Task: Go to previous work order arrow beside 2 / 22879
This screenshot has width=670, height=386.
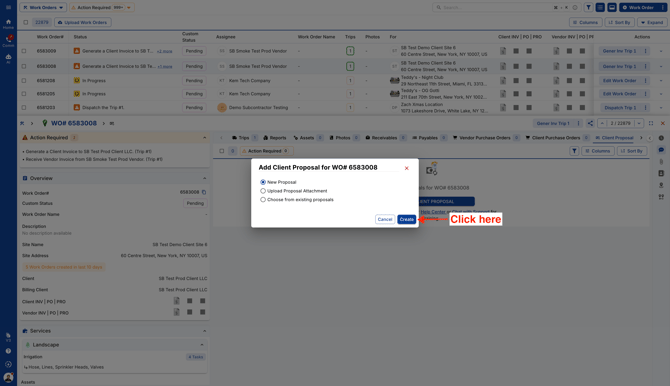Action: coord(602,123)
